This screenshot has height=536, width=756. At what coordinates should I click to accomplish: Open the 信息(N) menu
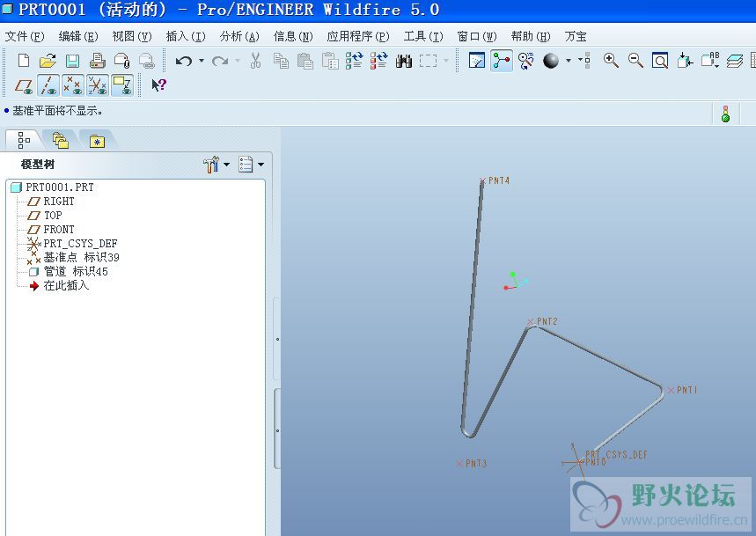pyautogui.click(x=293, y=36)
